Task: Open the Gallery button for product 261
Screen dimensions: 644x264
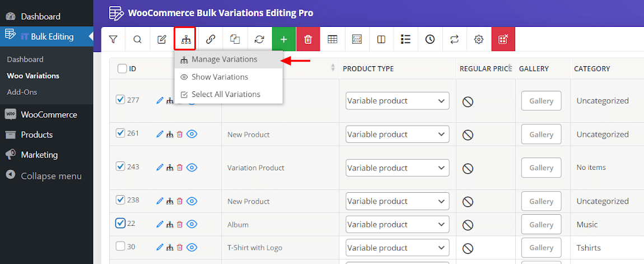Action: click(x=542, y=135)
